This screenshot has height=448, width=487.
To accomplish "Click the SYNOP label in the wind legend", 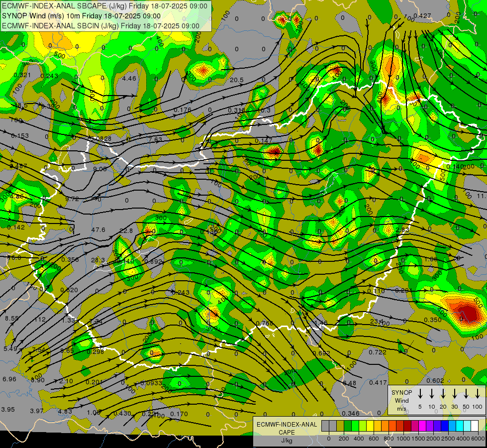I will tap(401, 392).
